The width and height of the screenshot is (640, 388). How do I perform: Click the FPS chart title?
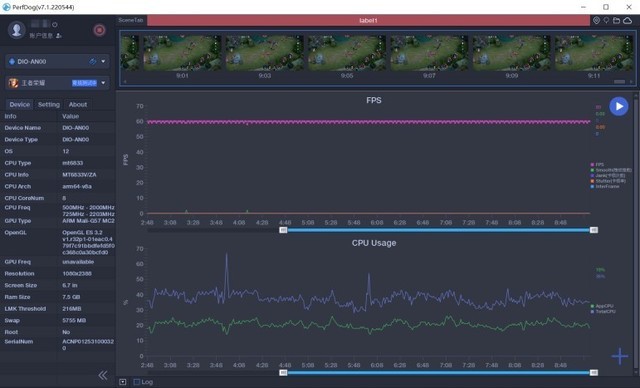(x=374, y=100)
